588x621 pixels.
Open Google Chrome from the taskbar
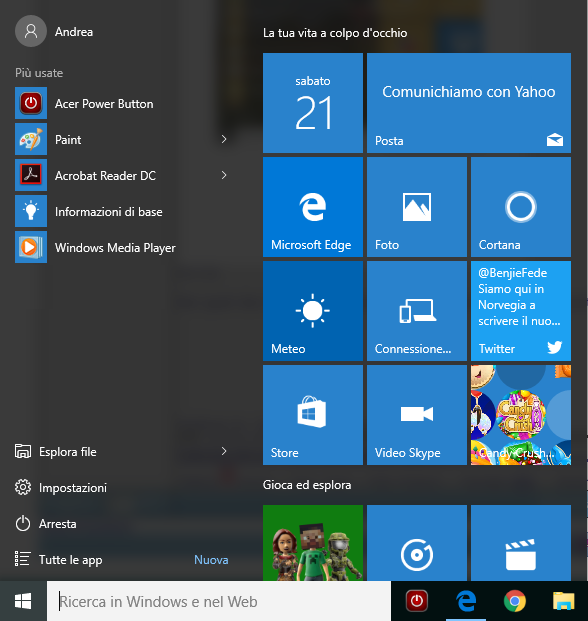tap(515, 601)
